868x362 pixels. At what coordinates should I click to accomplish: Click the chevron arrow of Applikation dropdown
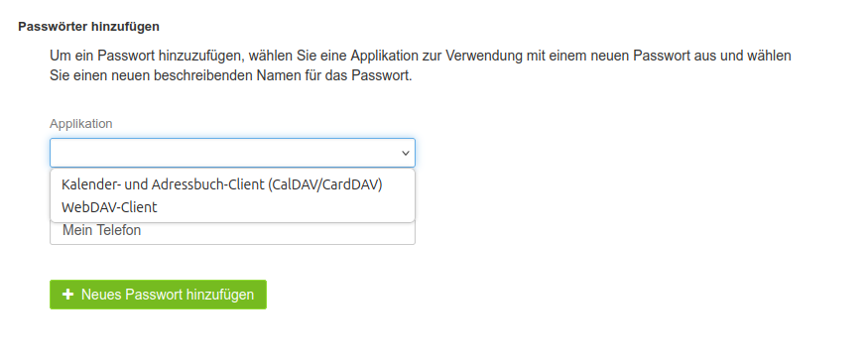(405, 154)
